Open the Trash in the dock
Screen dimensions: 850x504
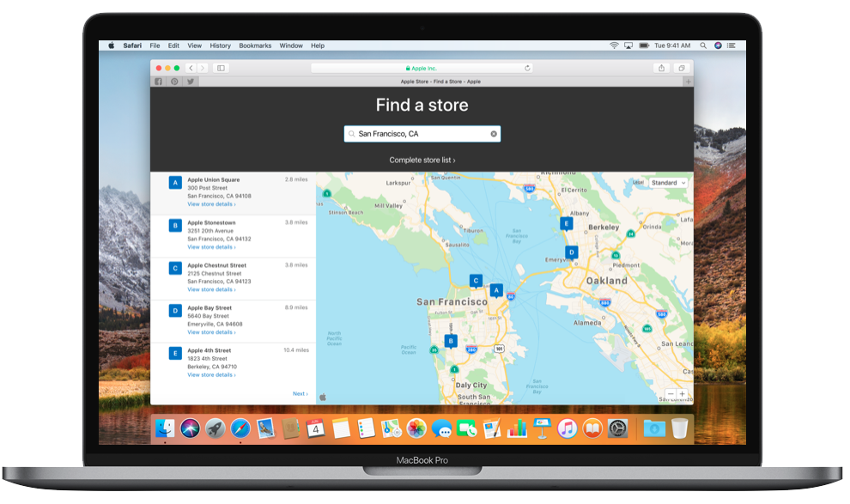(x=679, y=428)
